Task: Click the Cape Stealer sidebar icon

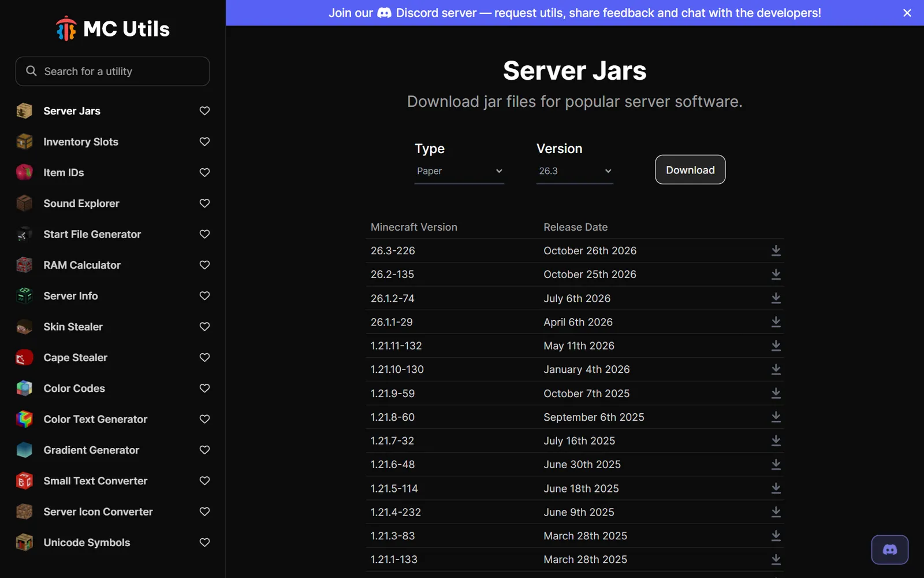Action: point(24,358)
